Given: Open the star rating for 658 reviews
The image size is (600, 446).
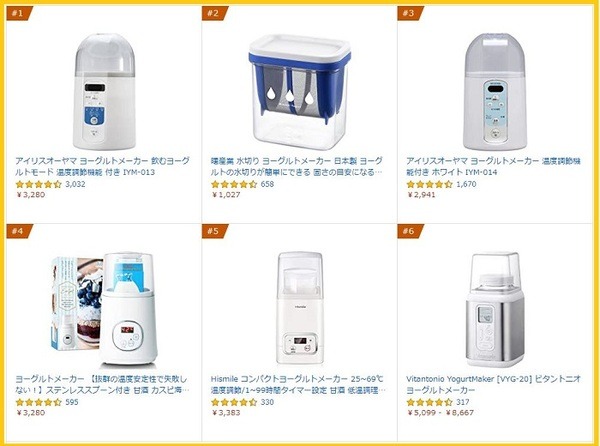Looking at the screenshot, I should point(234,184).
